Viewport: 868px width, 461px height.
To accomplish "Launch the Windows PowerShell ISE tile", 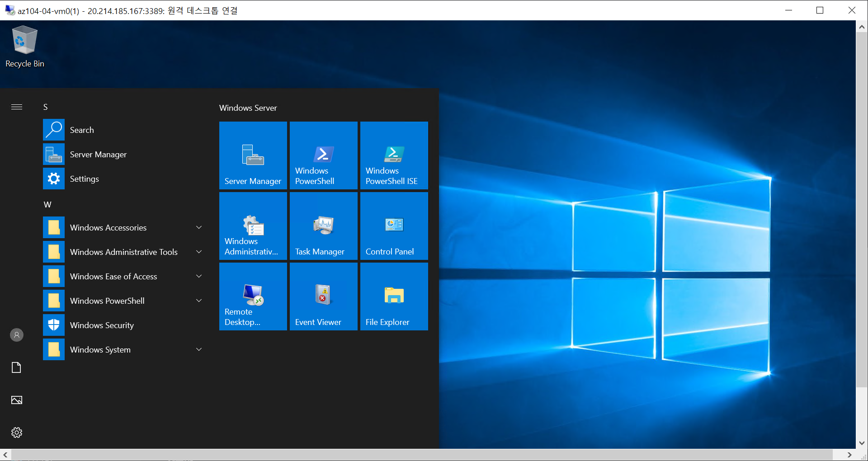I will (394, 155).
